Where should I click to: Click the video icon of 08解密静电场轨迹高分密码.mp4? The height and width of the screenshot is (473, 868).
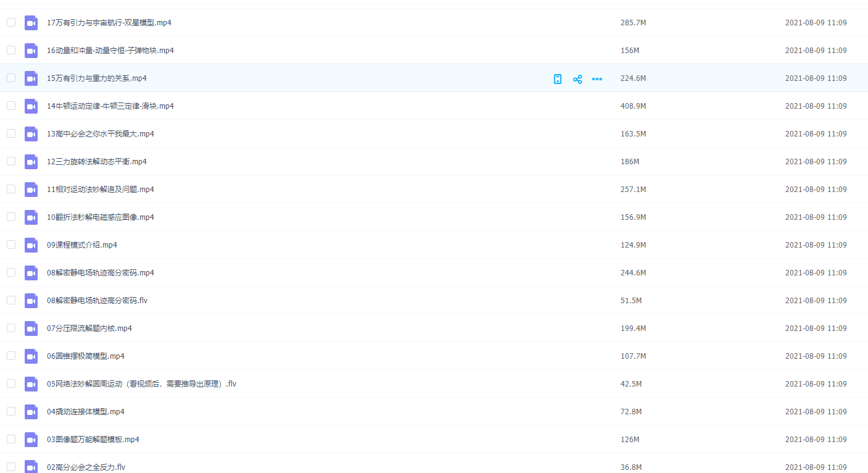click(x=31, y=273)
